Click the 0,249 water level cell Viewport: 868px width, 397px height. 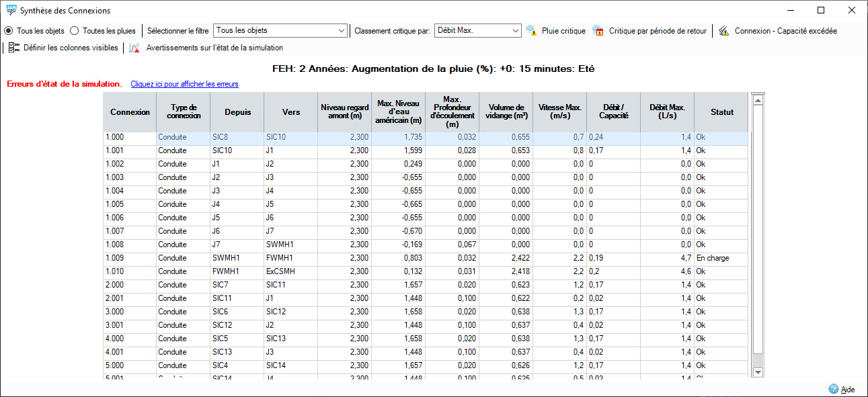[399, 164]
